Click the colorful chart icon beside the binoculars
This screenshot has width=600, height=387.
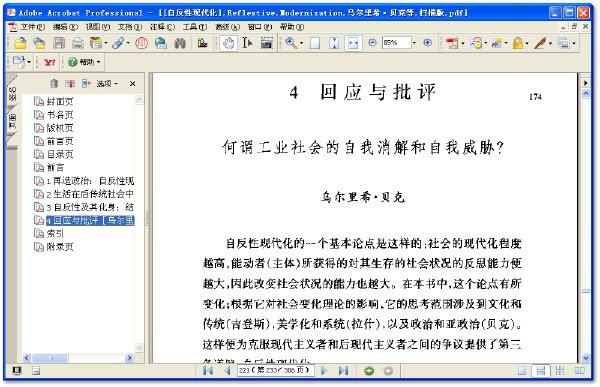point(202,43)
